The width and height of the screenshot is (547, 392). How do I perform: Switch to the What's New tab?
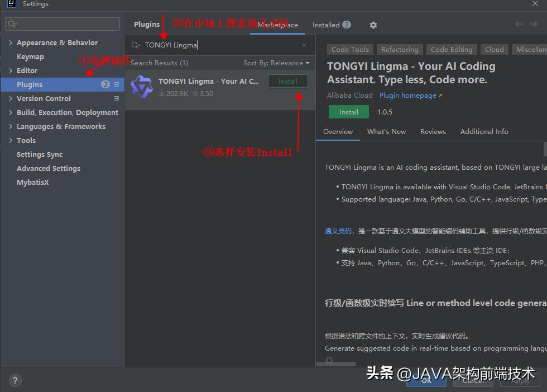[x=386, y=131]
